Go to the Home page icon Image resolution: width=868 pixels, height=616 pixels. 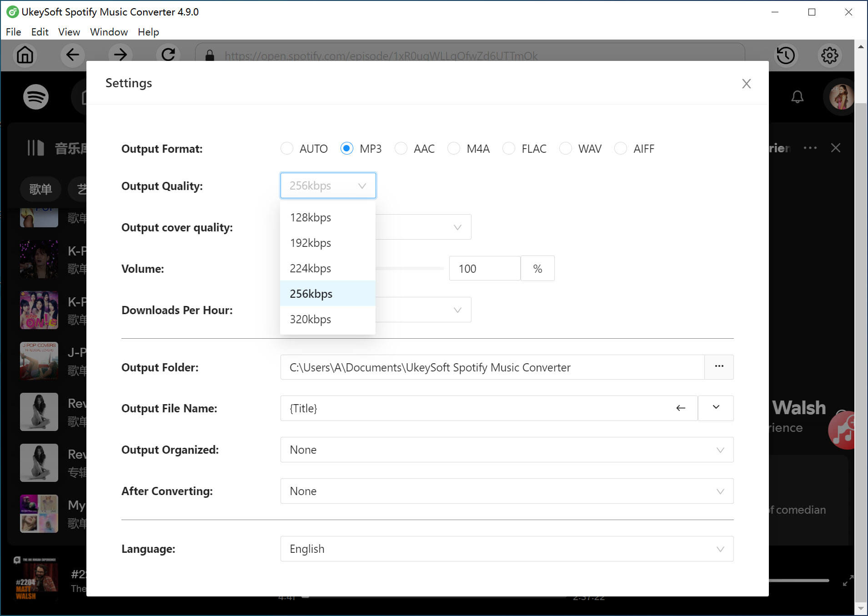click(25, 55)
